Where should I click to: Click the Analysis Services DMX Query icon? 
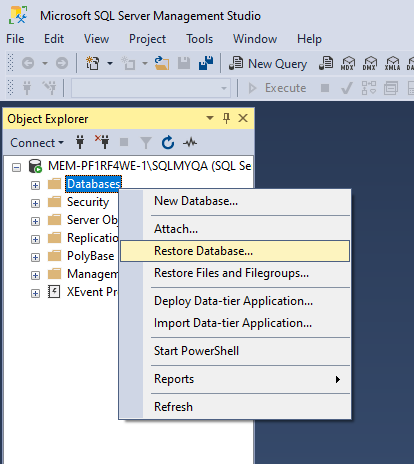(x=370, y=63)
